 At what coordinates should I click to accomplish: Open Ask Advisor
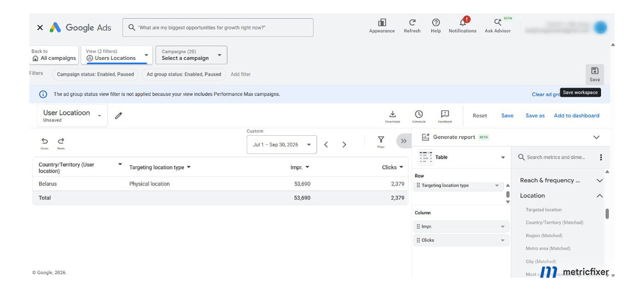click(498, 26)
